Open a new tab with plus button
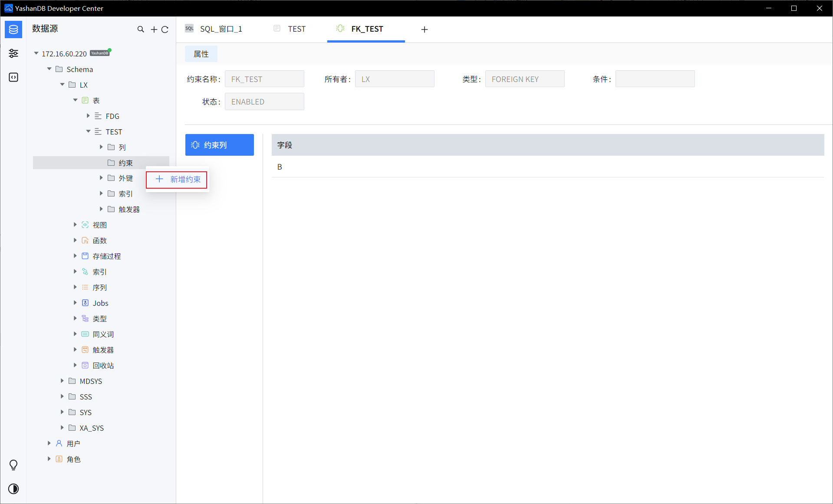833x504 pixels. pyautogui.click(x=425, y=29)
